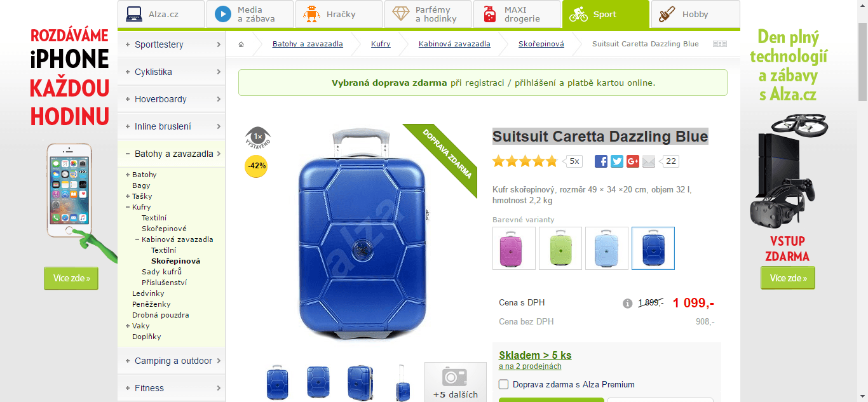Switch to MAXI drogerie tab
The height and width of the screenshot is (402, 868).
coord(516,14)
